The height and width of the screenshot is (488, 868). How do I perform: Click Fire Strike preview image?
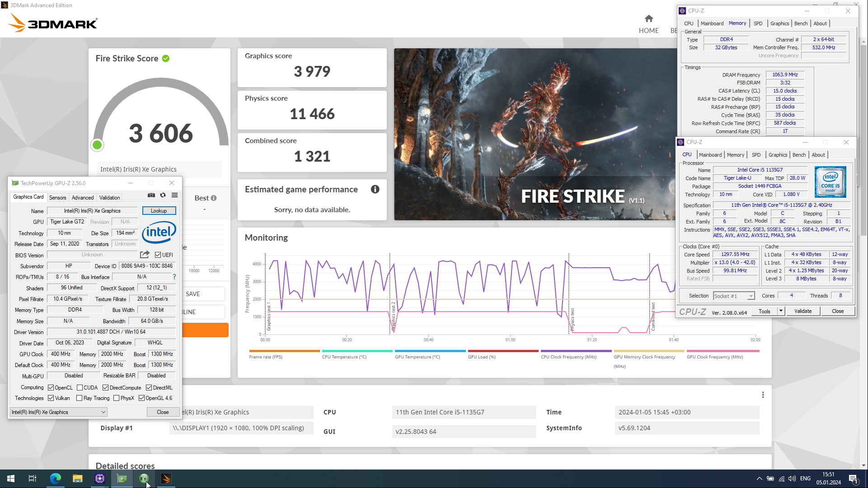[x=535, y=134]
